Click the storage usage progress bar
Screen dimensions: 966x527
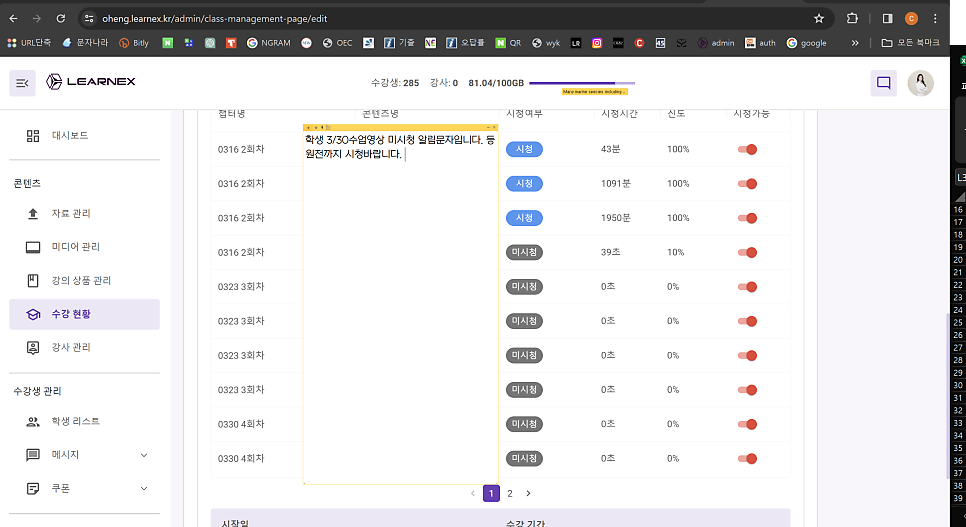[582, 83]
